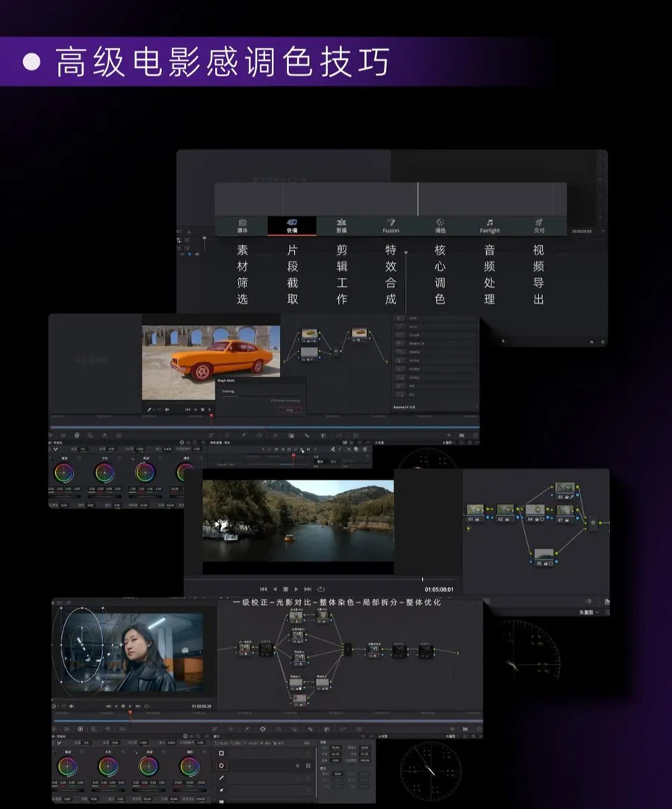The height and width of the screenshot is (809, 672).
Task: Switch to the Fairlight page tab
Action: (490, 226)
